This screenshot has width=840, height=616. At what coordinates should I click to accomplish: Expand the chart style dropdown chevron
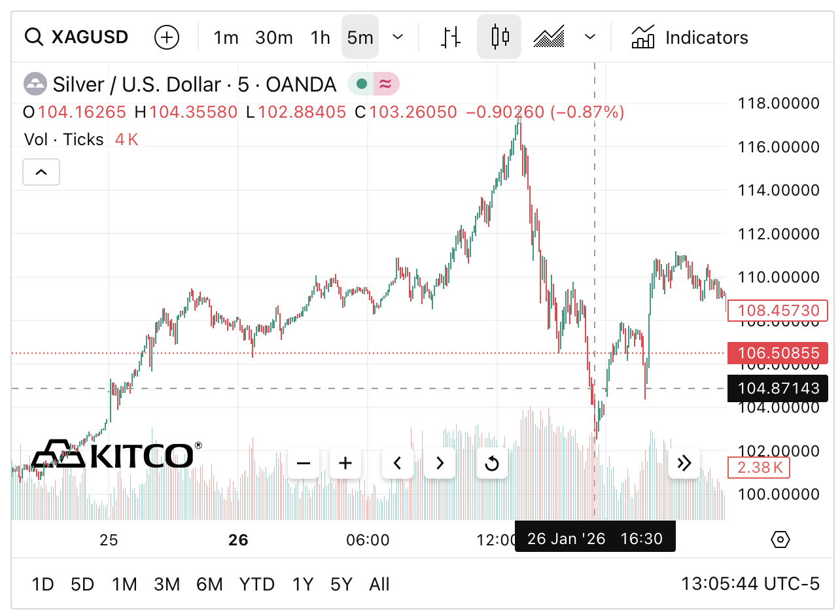(590, 37)
